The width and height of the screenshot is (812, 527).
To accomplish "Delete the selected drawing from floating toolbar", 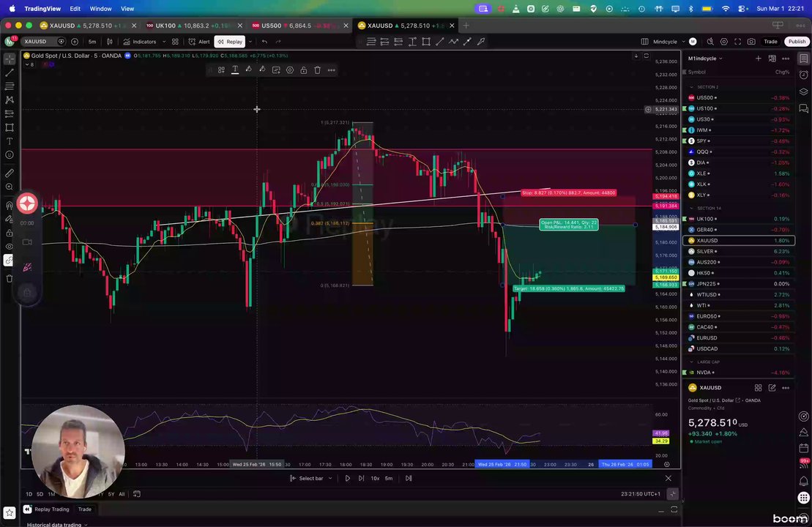I will point(318,70).
